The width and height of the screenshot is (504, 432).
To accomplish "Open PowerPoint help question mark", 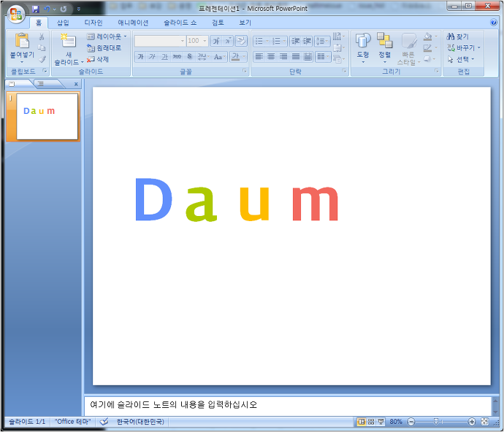I will coord(494,22).
